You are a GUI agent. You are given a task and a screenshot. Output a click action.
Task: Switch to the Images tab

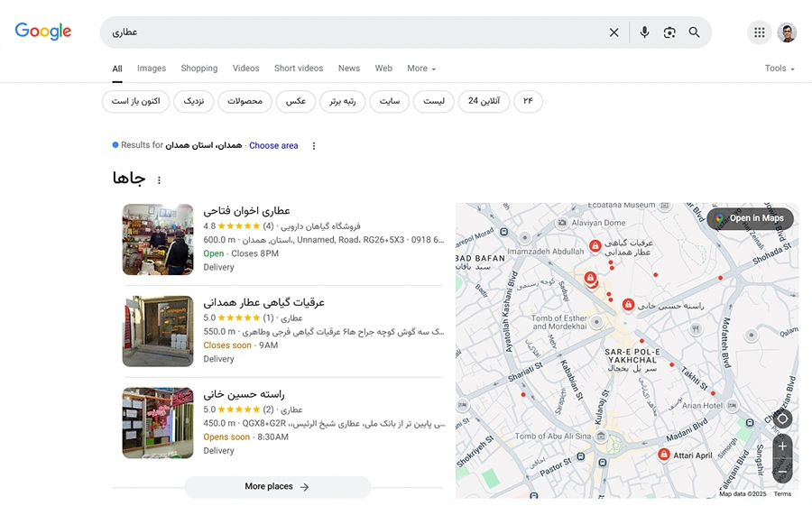pyautogui.click(x=152, y=69)
